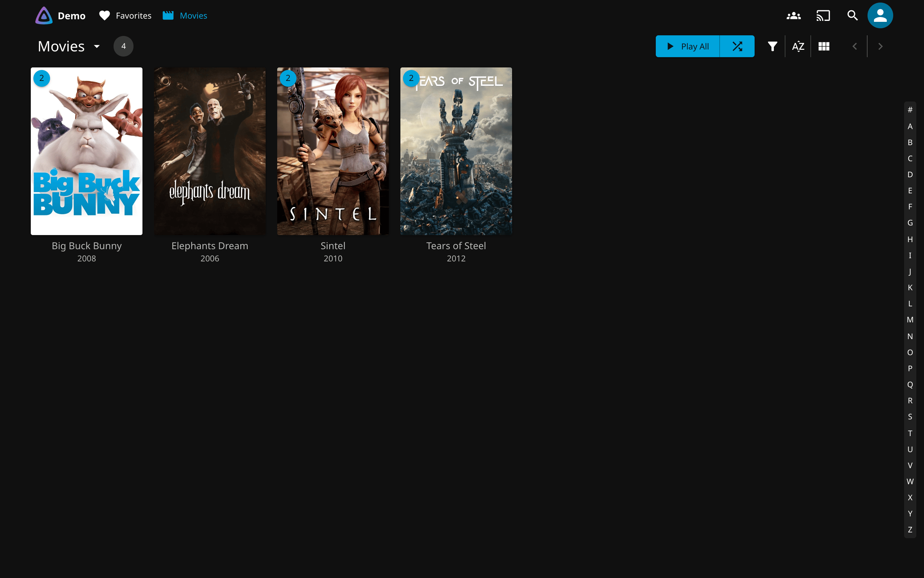
Task: Jump to letter M in alphabet picker
Action: [x=910, y=320]
